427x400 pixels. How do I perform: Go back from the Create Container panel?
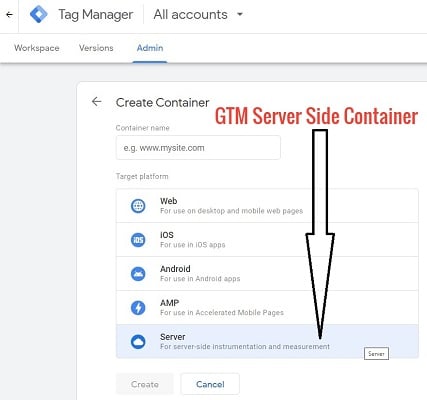(96, 102)
